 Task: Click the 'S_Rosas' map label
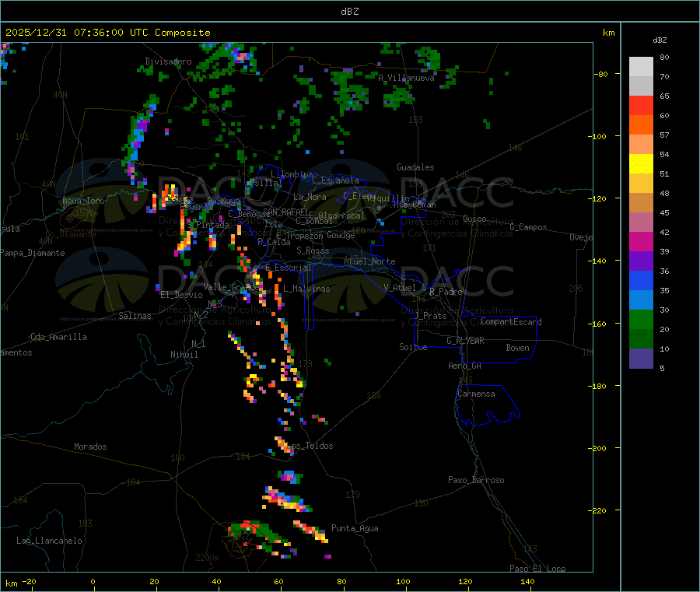tap(313, 250)
